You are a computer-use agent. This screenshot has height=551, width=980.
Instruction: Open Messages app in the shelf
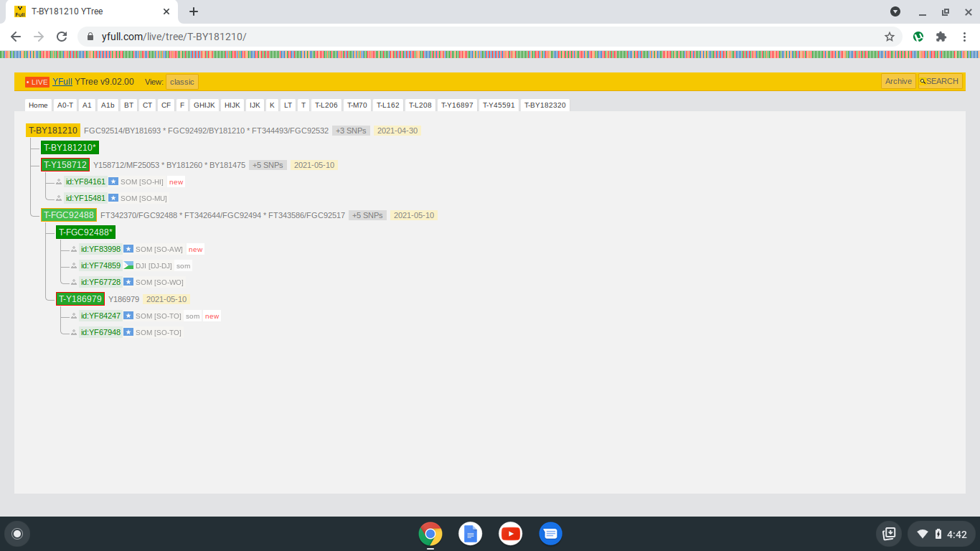pos(550,534)
